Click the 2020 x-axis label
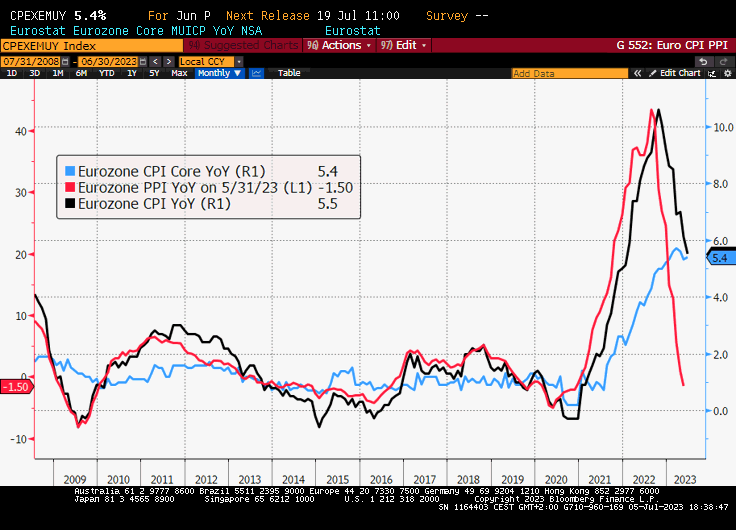The image size is (736, 530). (556, 479)
